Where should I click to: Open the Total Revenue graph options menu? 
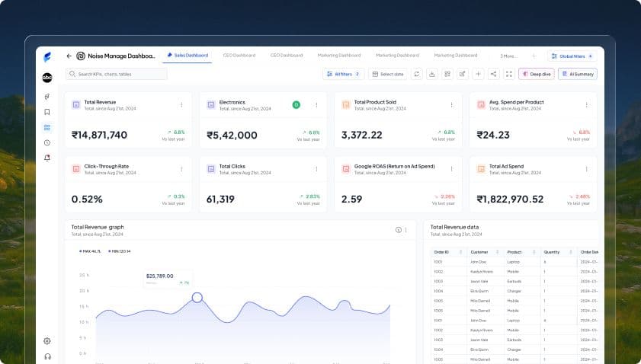[406, 230]
